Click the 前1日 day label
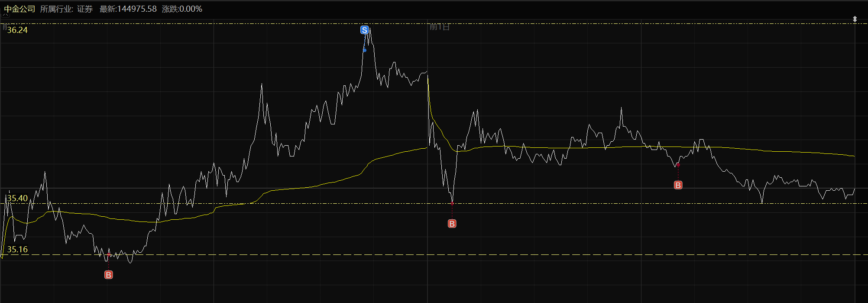The height and width of the screenshot is (303, 868). click(x=440, y=27)
